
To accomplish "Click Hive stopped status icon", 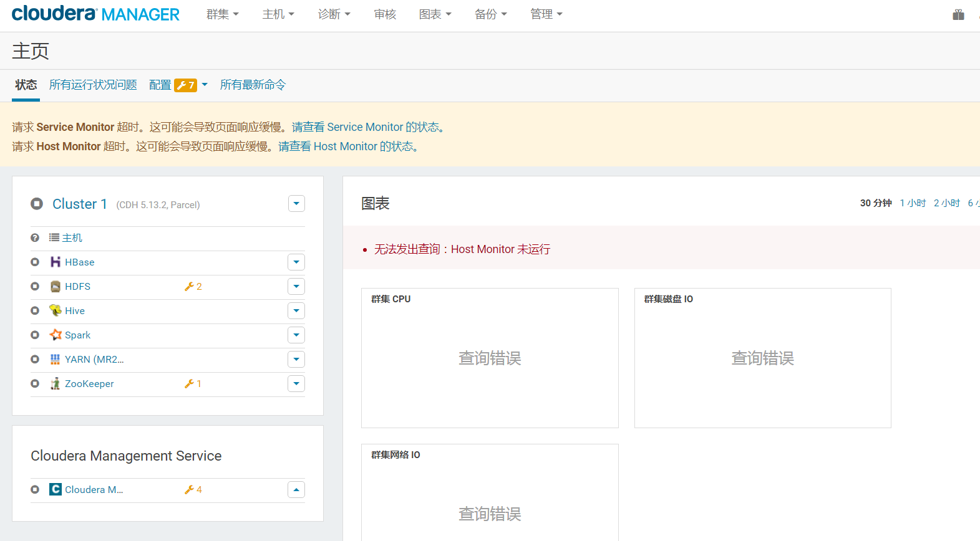I will [x=35, y=310].
